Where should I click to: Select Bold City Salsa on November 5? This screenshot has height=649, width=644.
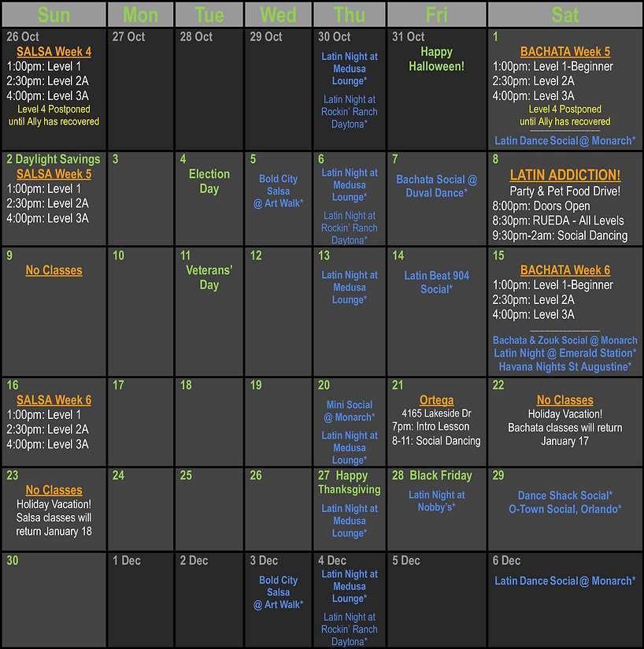[278, 191]
